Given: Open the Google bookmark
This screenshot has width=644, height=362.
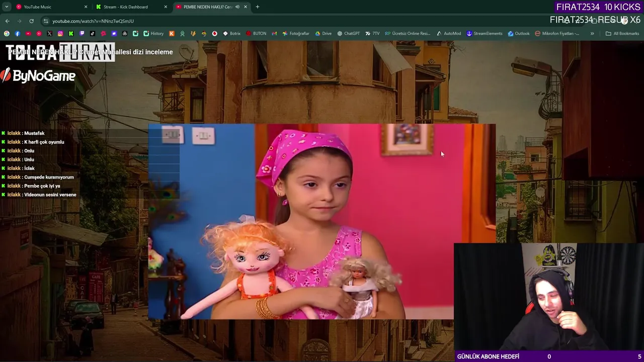Looking at the screenshot, I should pyautogui.click(x=7, y=33).
